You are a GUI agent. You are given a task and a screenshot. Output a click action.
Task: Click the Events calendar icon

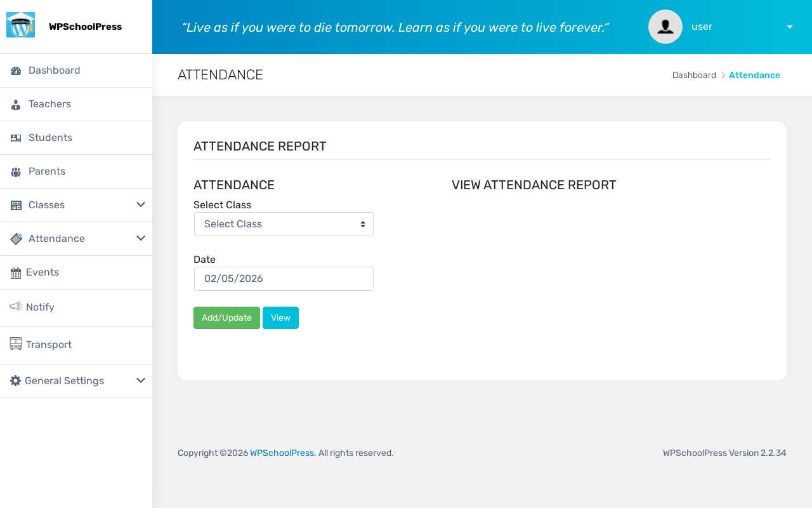(16, 273)
